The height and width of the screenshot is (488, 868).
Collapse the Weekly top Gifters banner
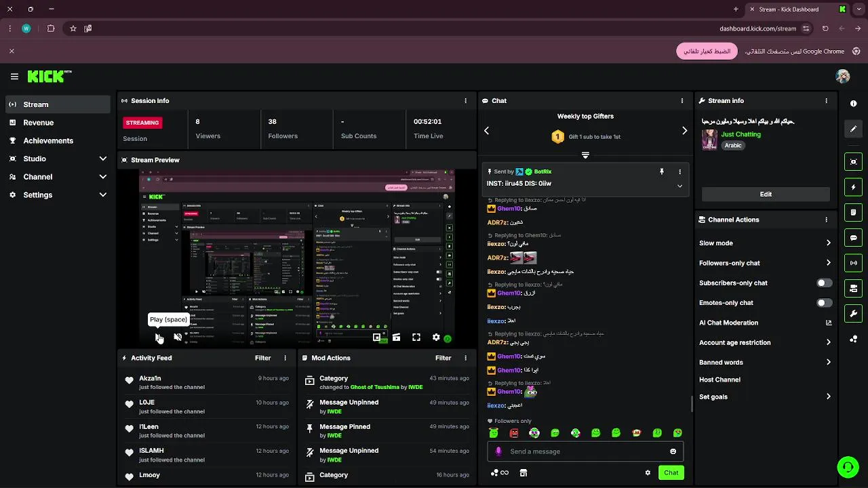click(585, 155)
